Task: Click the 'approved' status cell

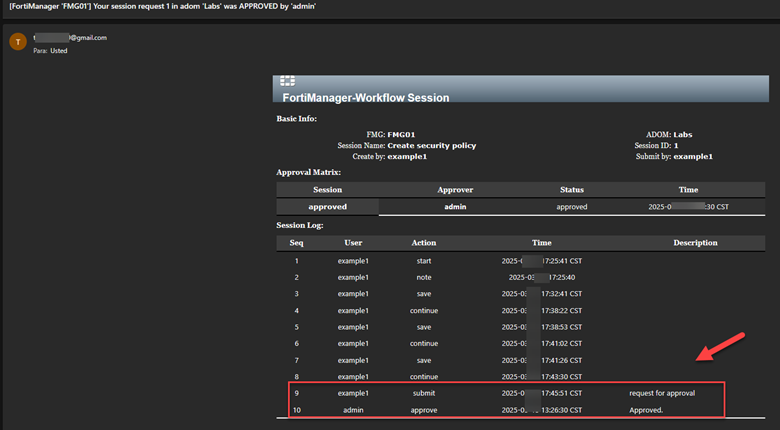Action: pyautogui.click(x=572, y=207)
